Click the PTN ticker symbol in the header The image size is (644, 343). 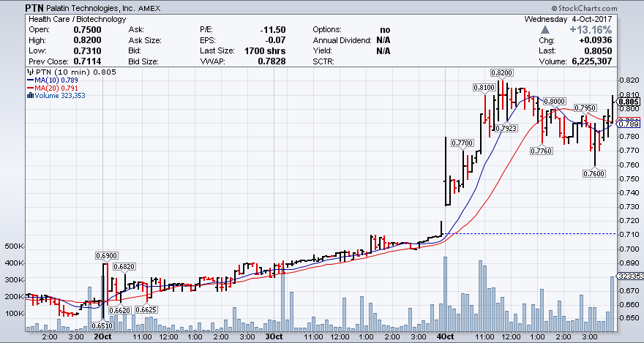[x=34, y=7]
